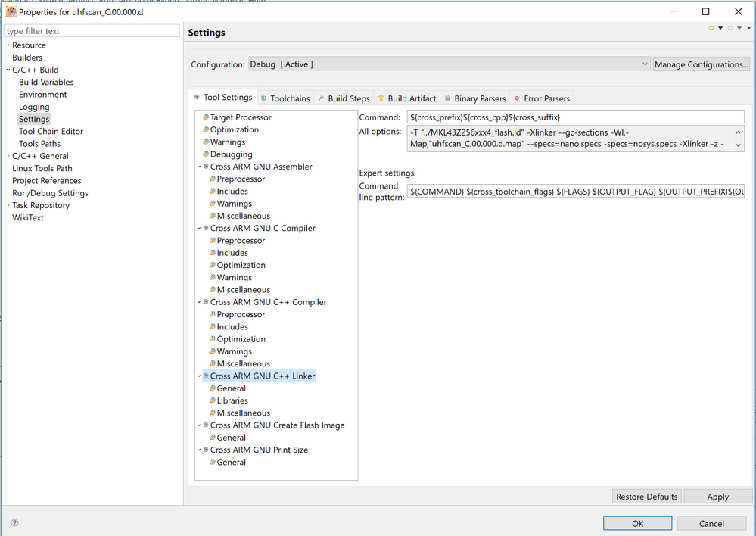Click the Manage Configurations button
Screen dimensions: 756x536
pos(702,64)
